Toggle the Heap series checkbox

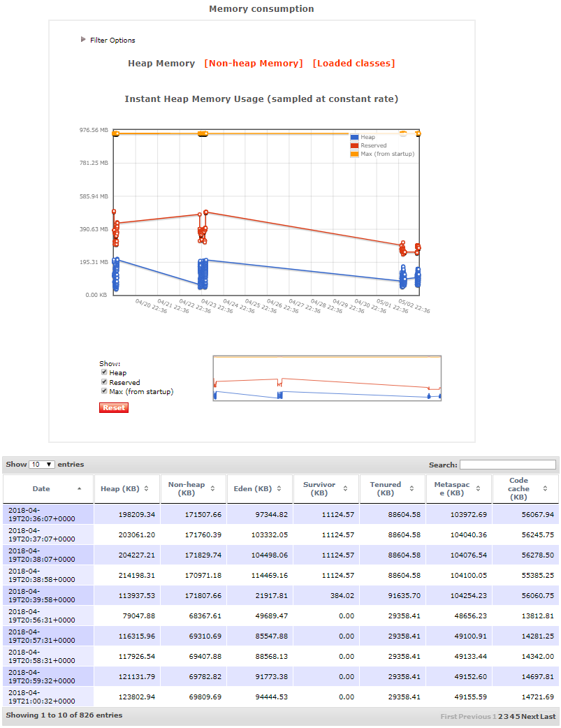click(104, 372)
